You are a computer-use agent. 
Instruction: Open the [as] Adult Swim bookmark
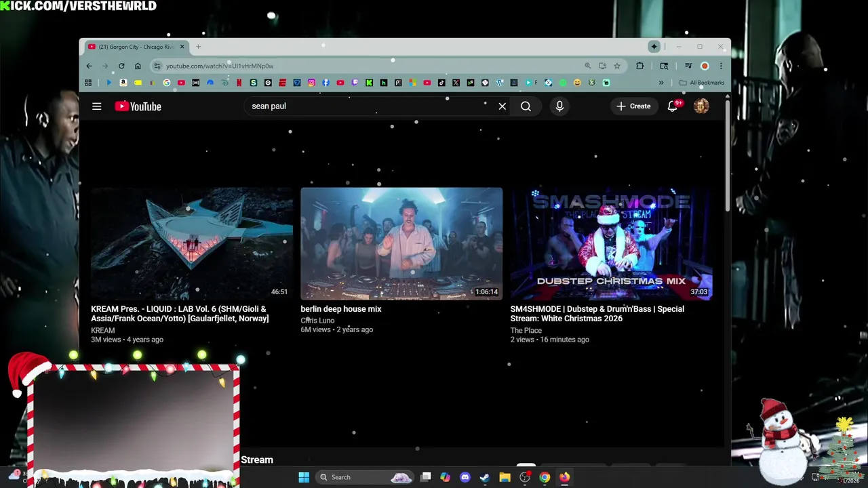(195, 83)
